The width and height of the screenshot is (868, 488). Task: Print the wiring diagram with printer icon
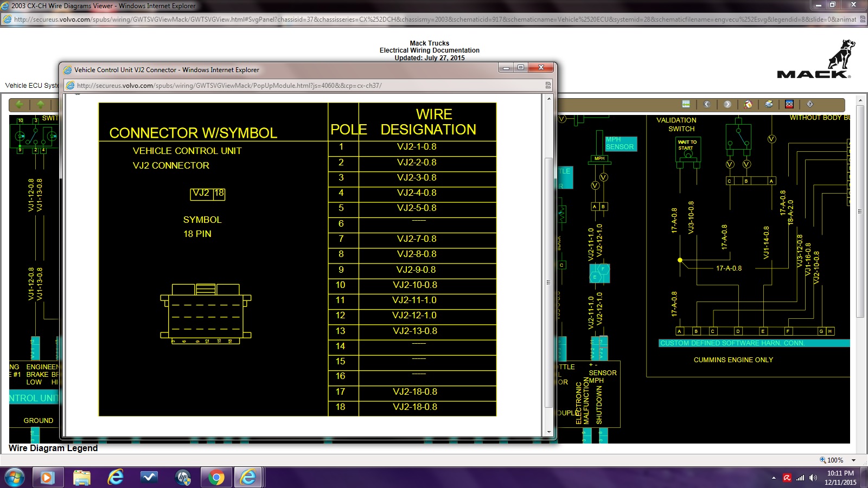(x=769, y=104)
